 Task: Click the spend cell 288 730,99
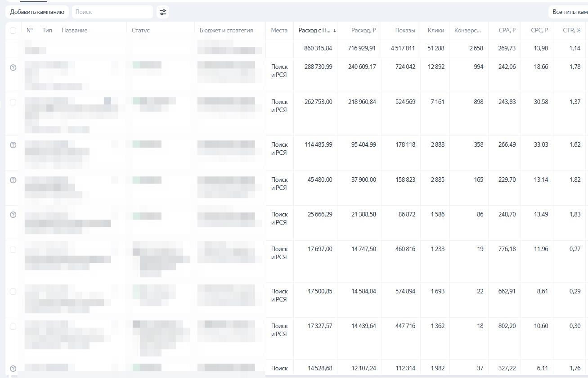(318, 67)
